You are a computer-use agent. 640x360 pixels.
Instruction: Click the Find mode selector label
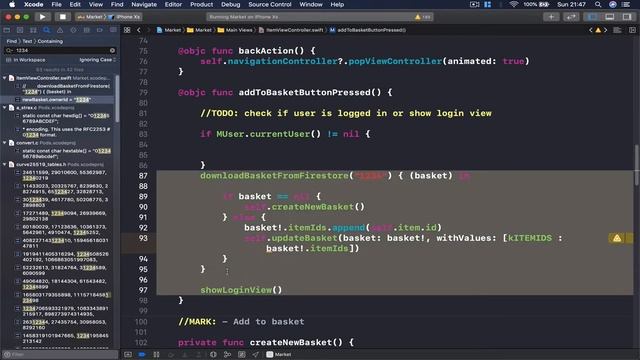(12, 41)
